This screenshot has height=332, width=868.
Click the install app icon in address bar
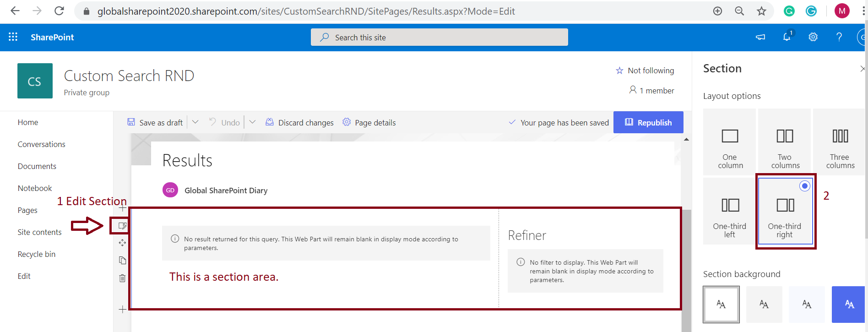717,11
